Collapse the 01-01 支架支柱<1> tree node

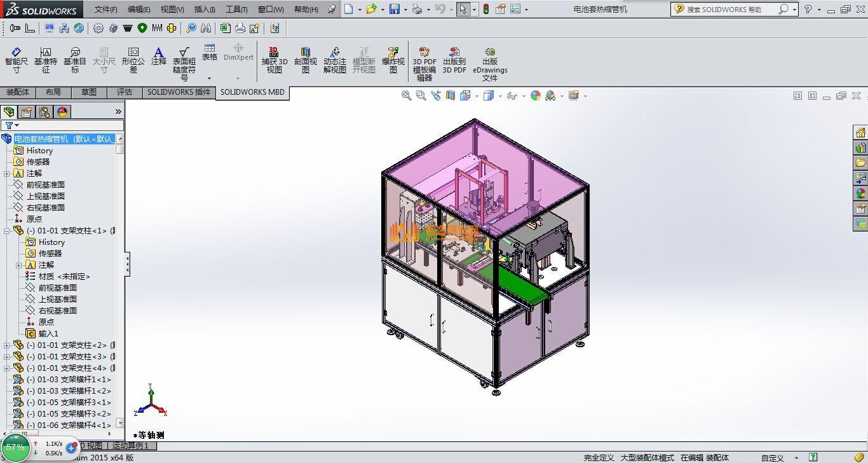[7, 231]
